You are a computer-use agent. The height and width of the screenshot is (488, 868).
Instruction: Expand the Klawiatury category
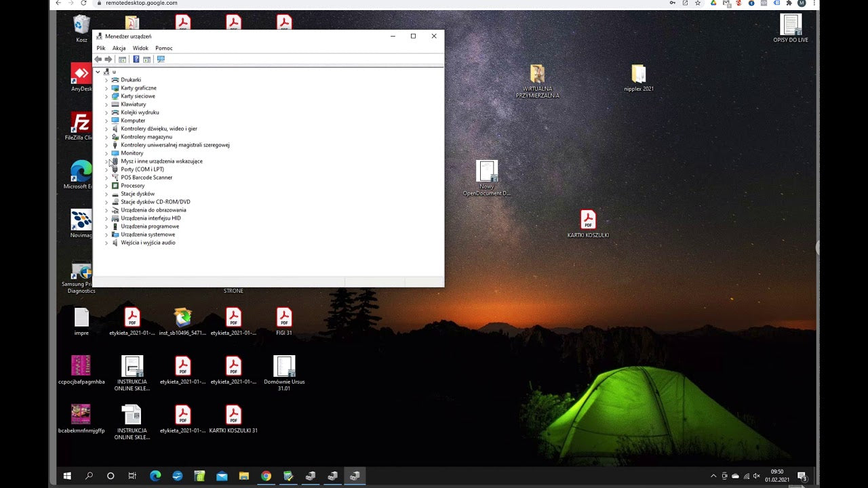click(106, 104)
